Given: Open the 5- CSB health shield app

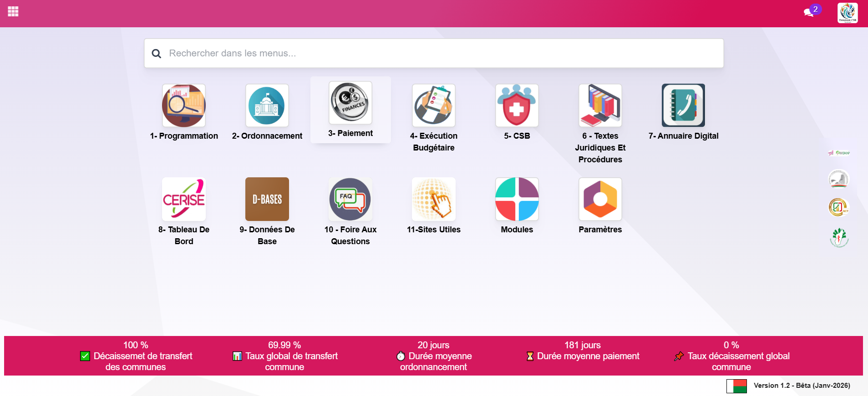Looking at the screenshot, I should coord(517,112).
